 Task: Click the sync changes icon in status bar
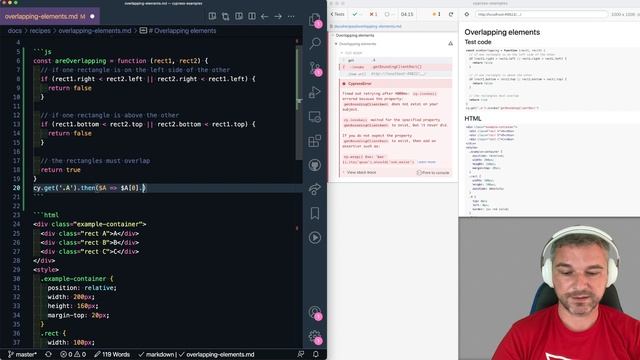point(48,354)
